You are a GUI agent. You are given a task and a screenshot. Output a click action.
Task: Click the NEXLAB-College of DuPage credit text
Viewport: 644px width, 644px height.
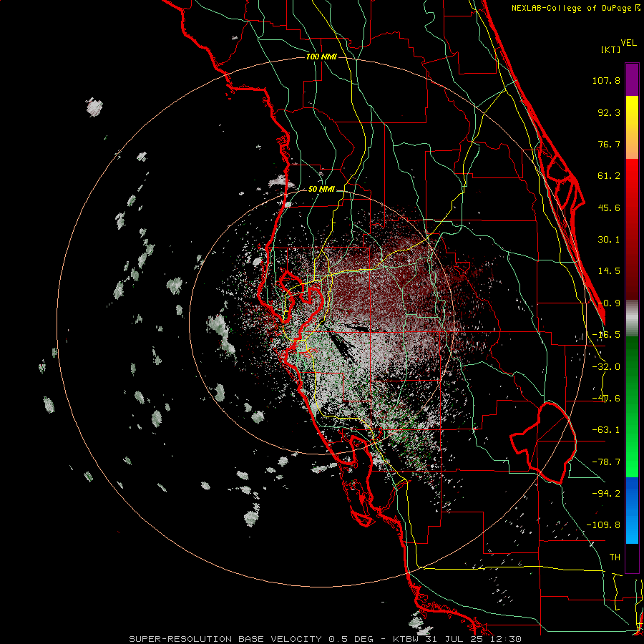pyautogui.click(x=575, y=8)
